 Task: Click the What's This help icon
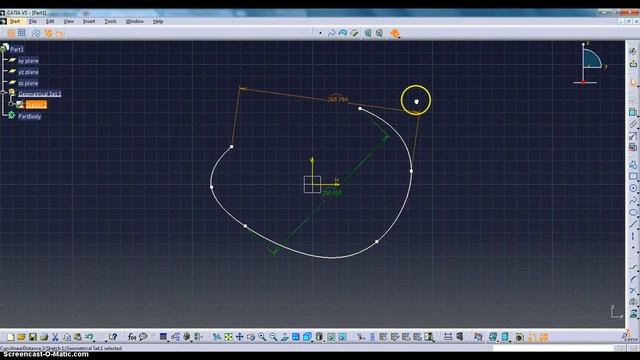pyautogui.click(x=113, y=337)
